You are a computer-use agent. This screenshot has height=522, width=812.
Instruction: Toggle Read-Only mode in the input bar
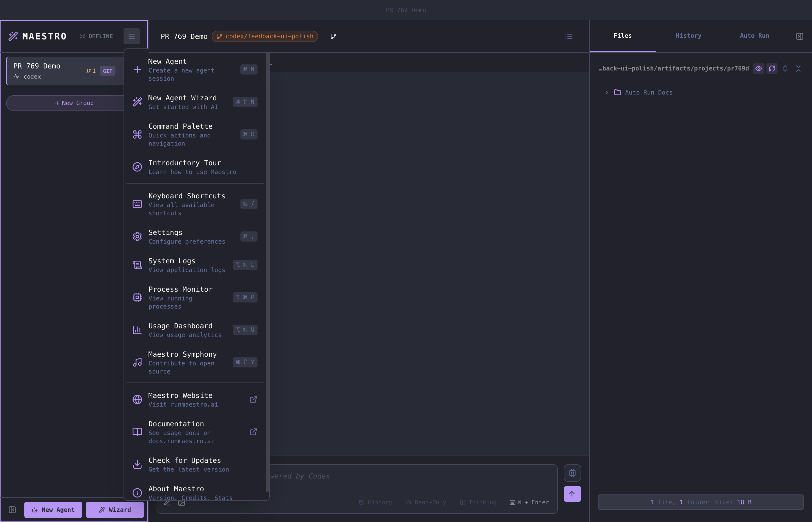[426, 502]
